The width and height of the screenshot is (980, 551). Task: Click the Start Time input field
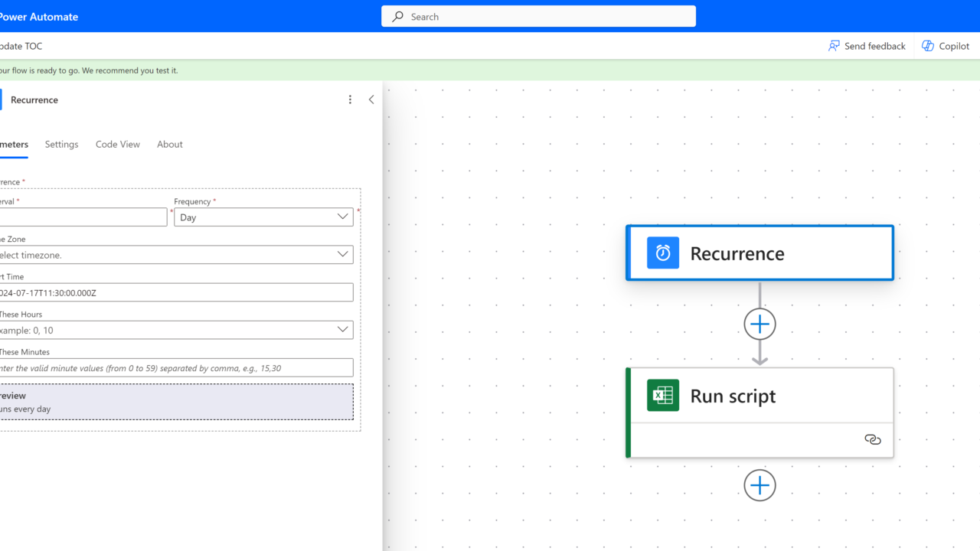pyautogui.click(x=176, y=292)
